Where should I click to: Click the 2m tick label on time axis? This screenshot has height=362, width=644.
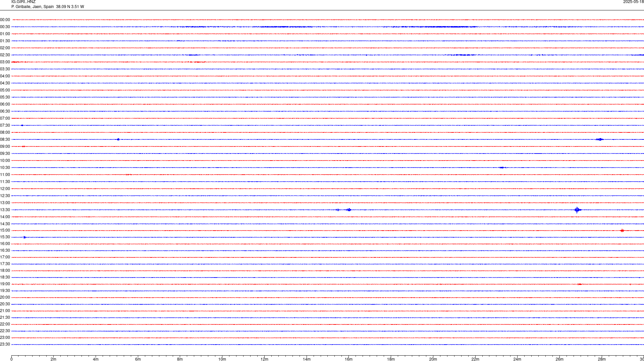(54, 359)
